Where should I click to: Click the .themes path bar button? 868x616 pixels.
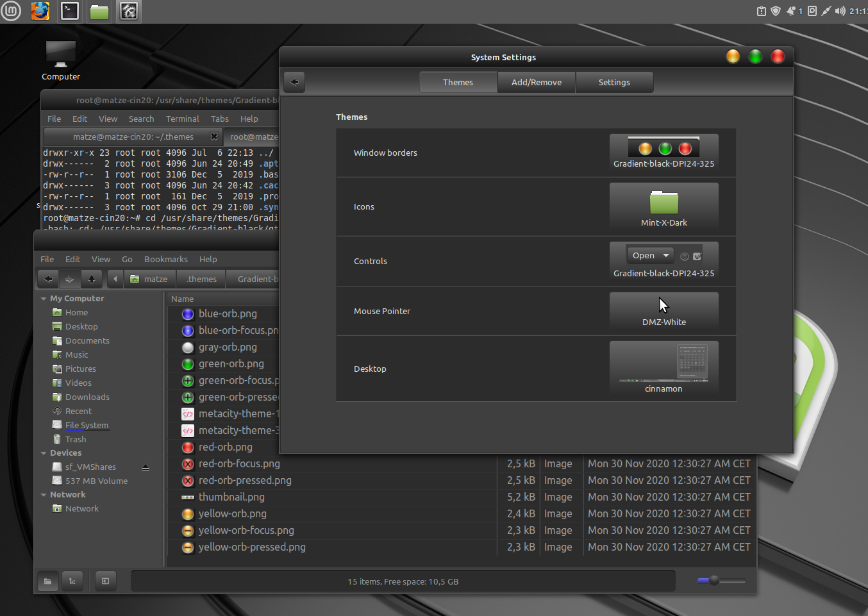[201, 279]
